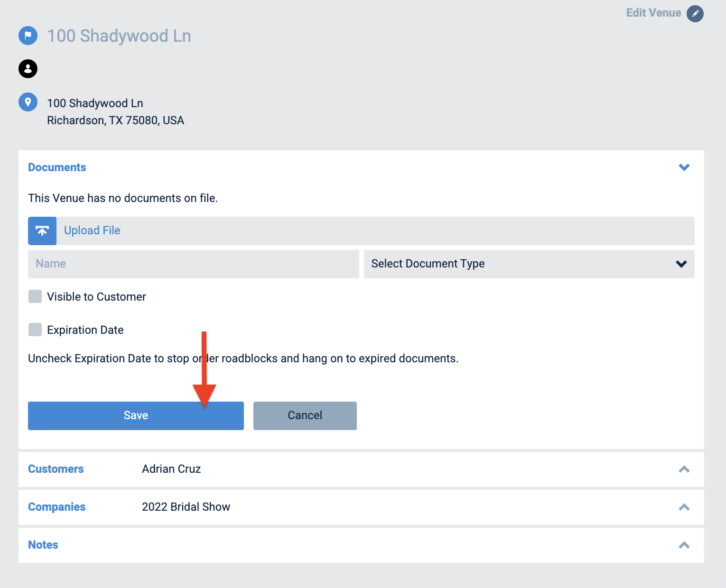Expand the Companies section chevron
Screen dimensions: 726x588
pos(684,507)
